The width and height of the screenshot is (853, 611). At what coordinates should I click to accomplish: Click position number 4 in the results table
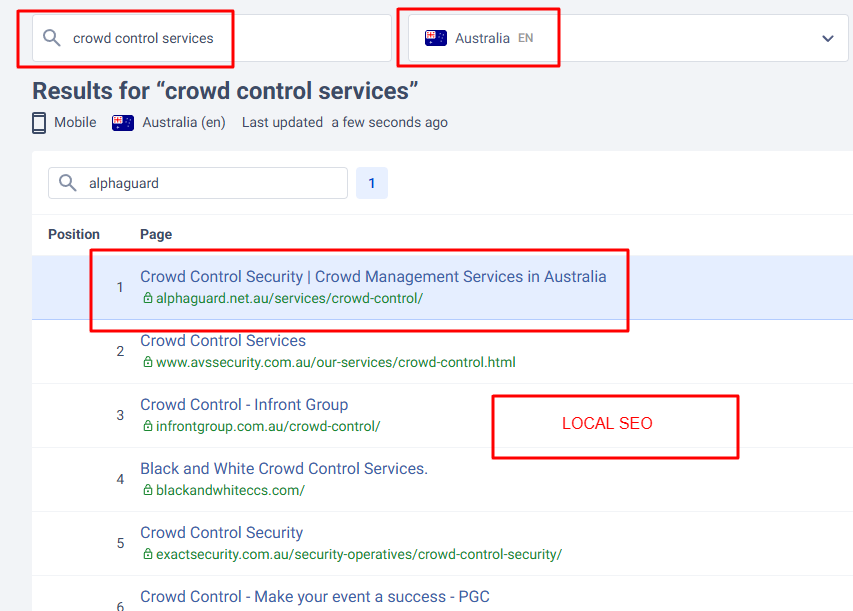(120, 479)
